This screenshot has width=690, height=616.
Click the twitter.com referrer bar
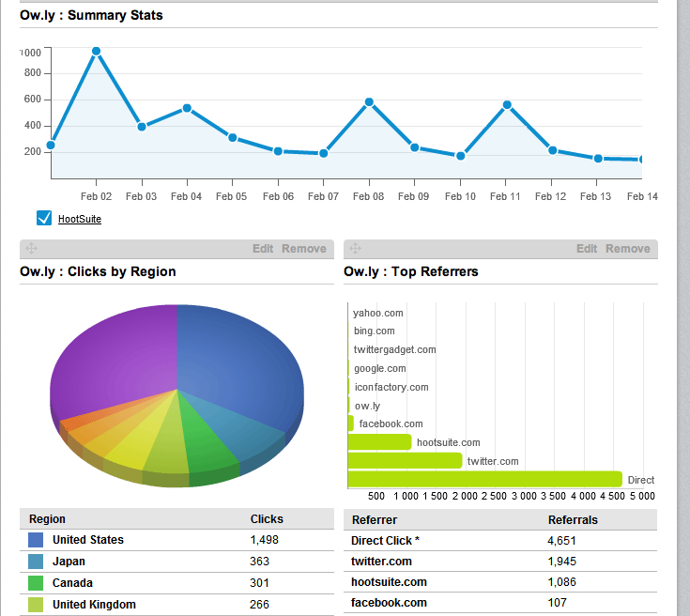point(405,460)
